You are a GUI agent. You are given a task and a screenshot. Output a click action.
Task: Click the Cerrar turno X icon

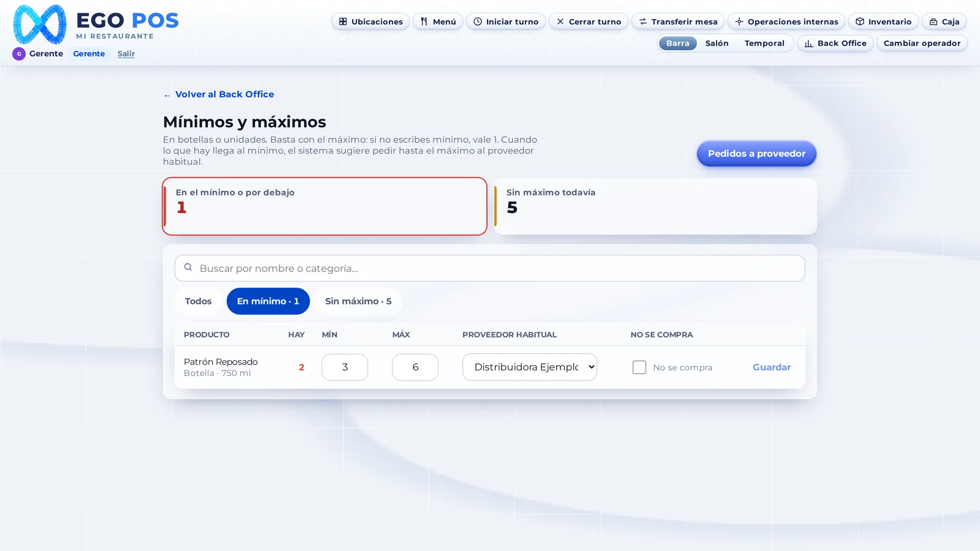[560, 22]
